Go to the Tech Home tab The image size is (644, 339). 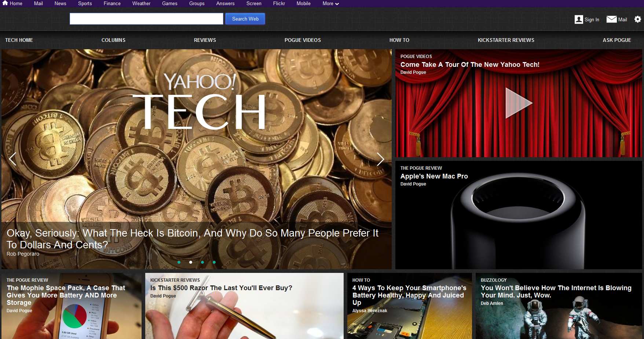pyautogui.click(x=19, y=40)
